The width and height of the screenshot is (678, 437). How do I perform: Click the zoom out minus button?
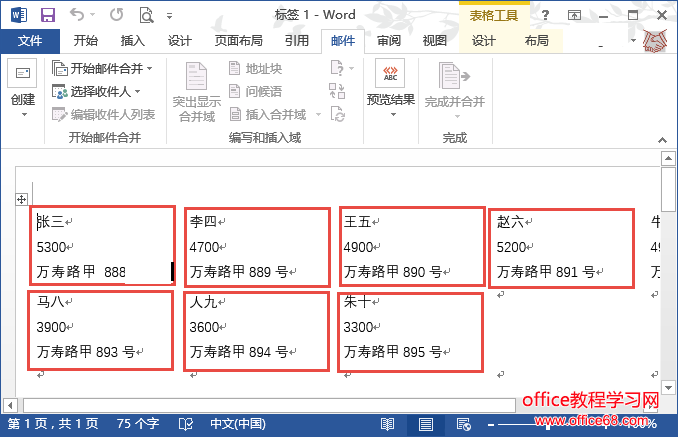pos(491,425)
